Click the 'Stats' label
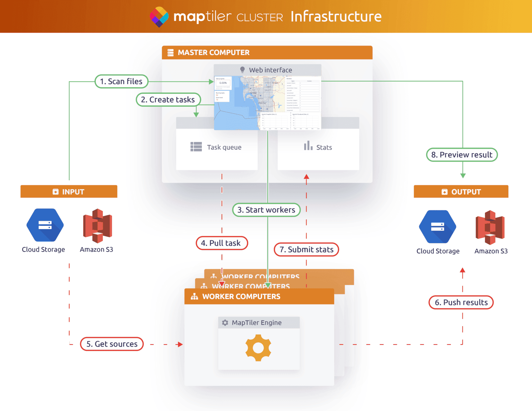This screenshot has height=411, width=532. (324, 147)
